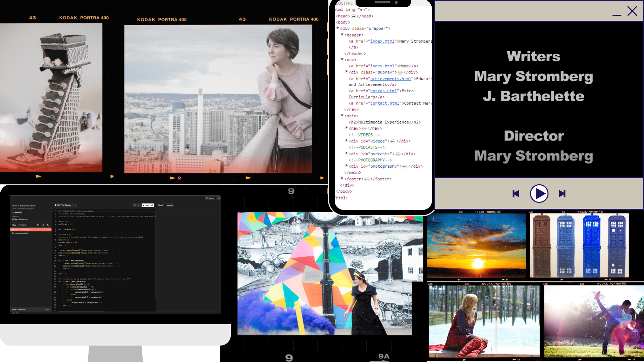Click the colorful mural street photo
The height and width of the screenshot is (362, 644).
325,273
